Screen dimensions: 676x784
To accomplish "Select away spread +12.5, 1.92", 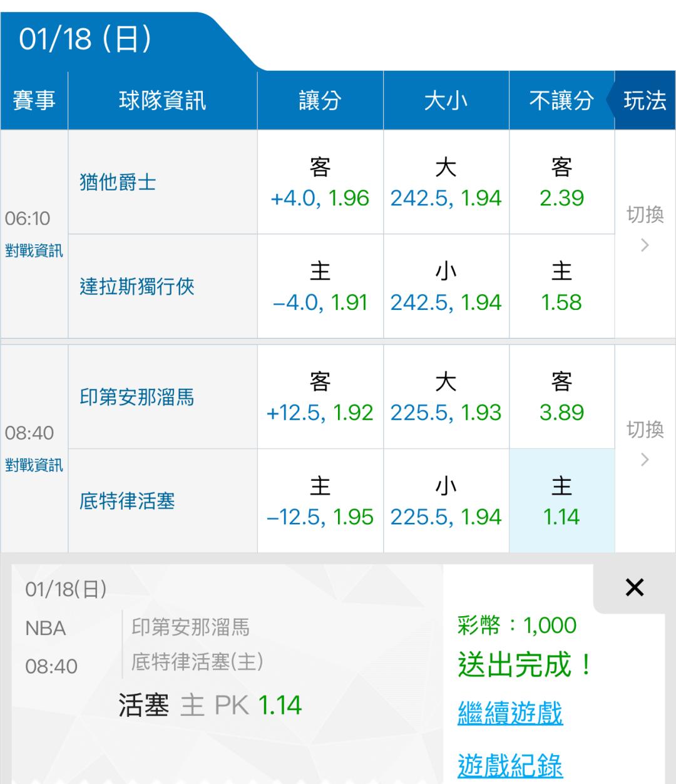I will click(x=320, y=397).
